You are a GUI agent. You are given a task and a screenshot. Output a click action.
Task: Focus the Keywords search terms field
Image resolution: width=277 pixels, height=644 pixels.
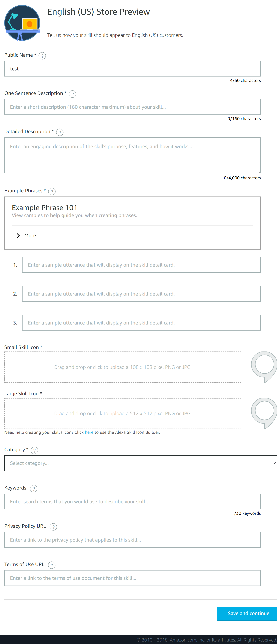coord(132,502)
